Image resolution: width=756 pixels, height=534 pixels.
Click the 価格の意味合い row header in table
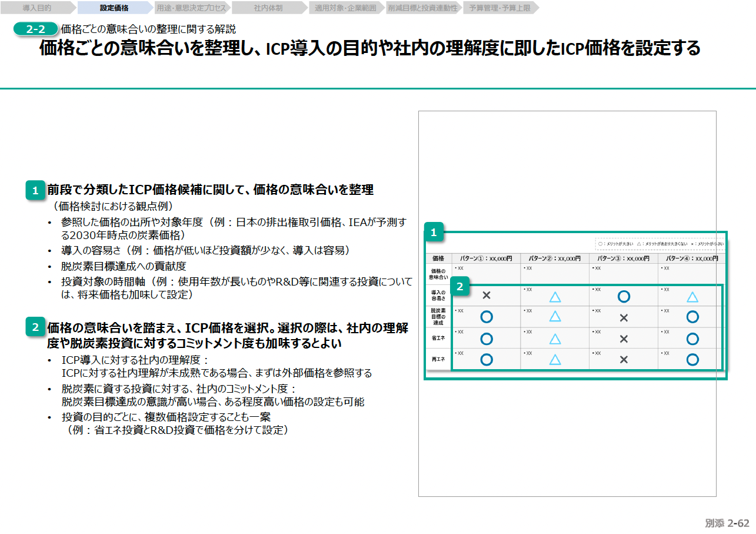pos(438,274)
